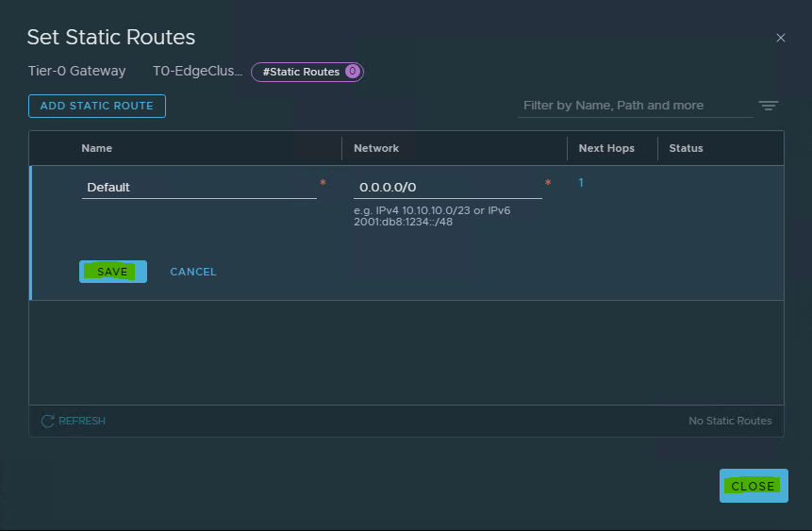Open the Next Hops count link 1
This screenshot has height=531, width=812.
click(x=581, y=182)
